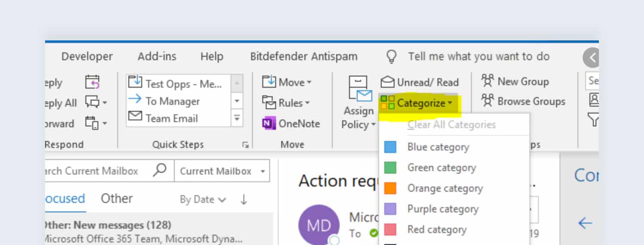The height and width of the screenshot is (245, 644).
Task: Select Purple category
Action: (x=454, y=209)
